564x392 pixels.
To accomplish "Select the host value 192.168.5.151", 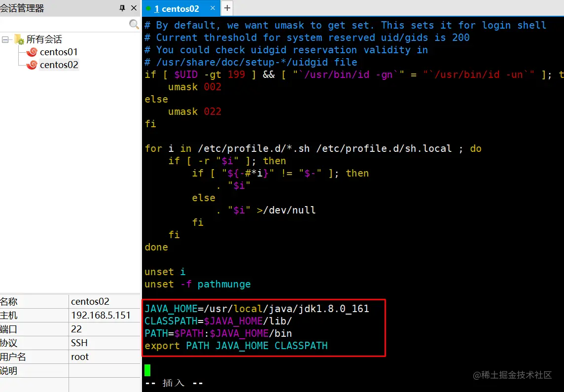I will click(x=101, y=316).
